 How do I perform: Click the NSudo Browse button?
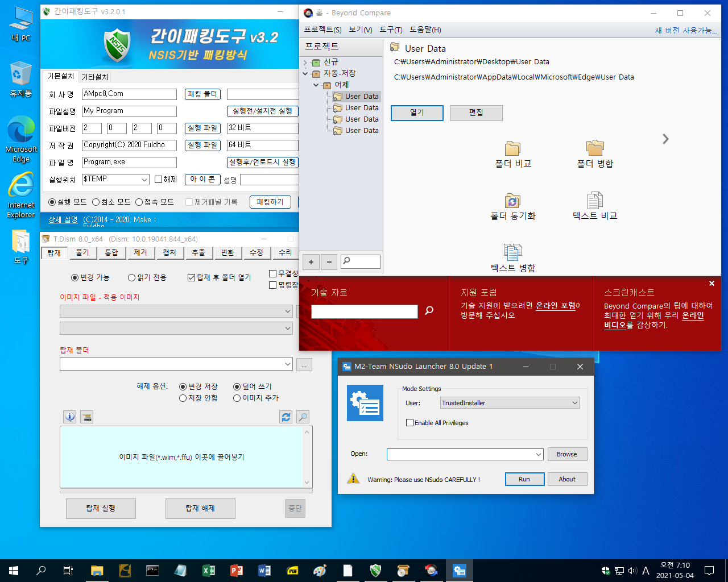pyautogui.click(x=567, y=454)
